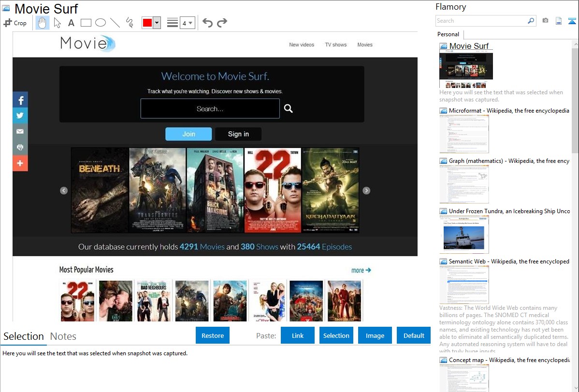This screenshot has width=579, height=392.
Task: Pick the ellipse shape tool
Action: tap(101, 23)
